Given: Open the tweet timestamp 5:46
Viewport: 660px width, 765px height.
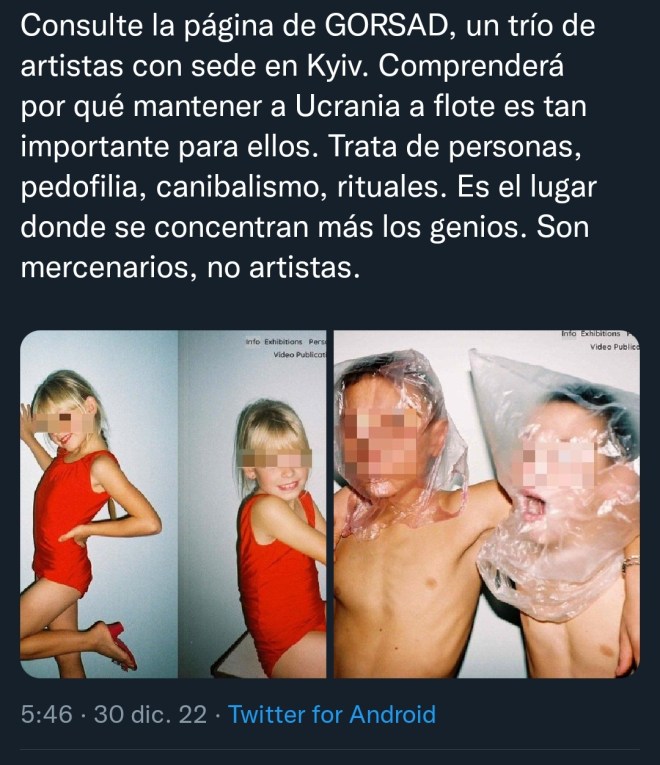Looking at the screenshot, I should click(47, 714).
